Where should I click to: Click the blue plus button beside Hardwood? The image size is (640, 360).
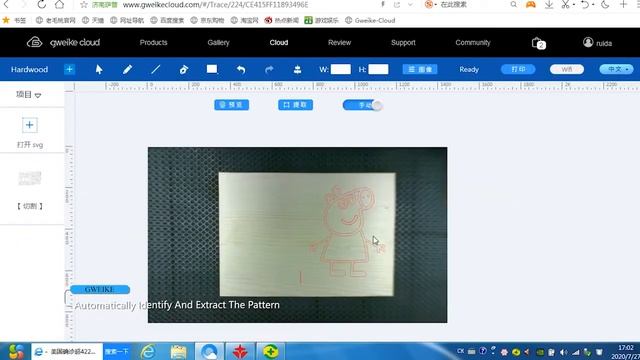coord(69,69)
